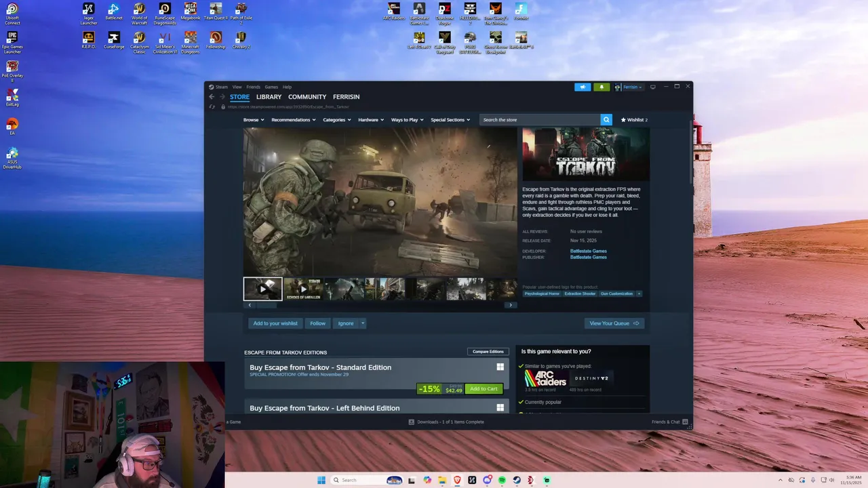Select the ASUS DriverHub desktop icon
Image resolution: width=868 pixels, height=488 pixels.
[12, 158]
